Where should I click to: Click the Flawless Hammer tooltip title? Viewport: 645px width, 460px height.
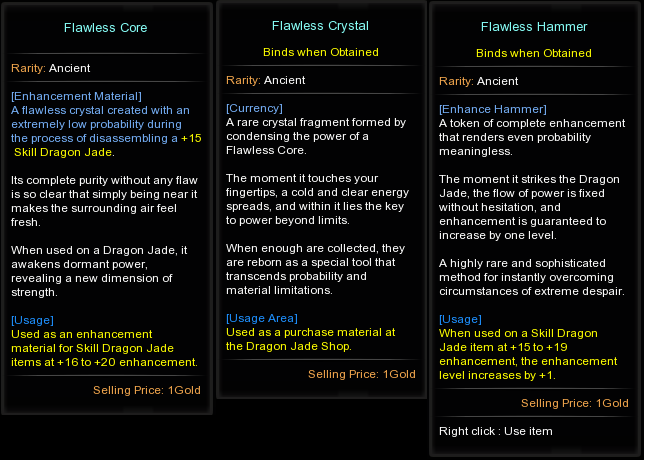point(533,26)
